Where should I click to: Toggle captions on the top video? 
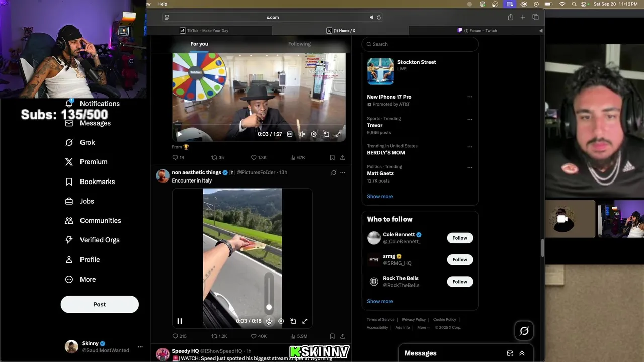click(290, 134)
